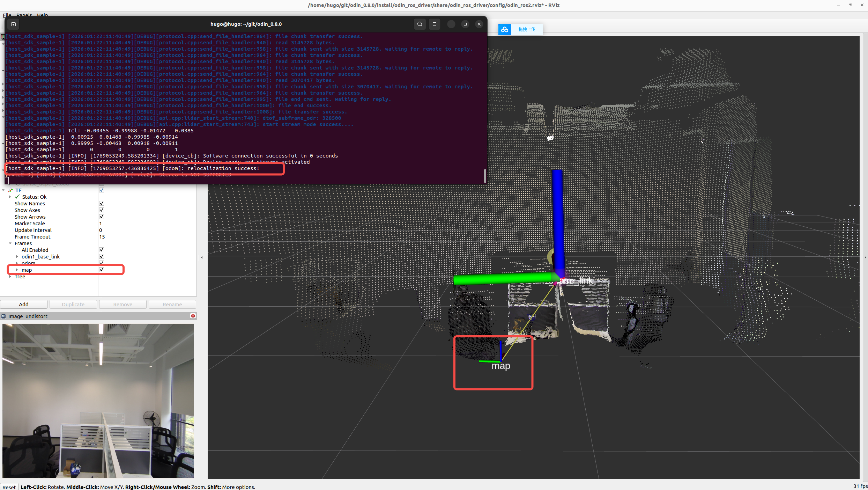868x490 pixels.
Task: Expand the map frame tree item
Action: (x=17, y=270)
